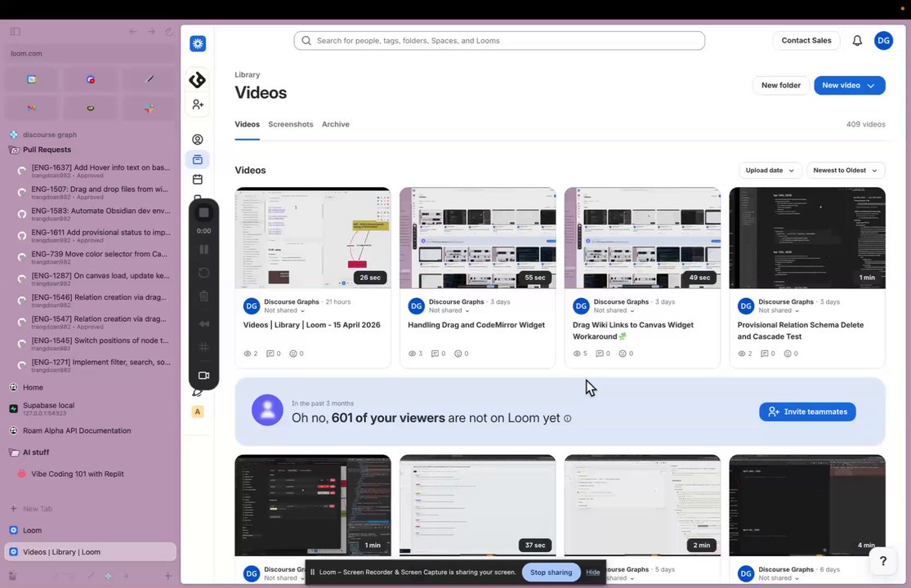Reload the page with refresh icon
This screenshot has height=588, width=911.
tap(169, 31)
